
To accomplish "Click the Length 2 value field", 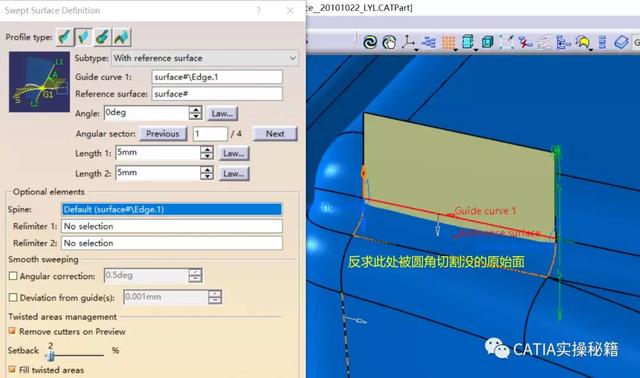I will tap(158, 173).
